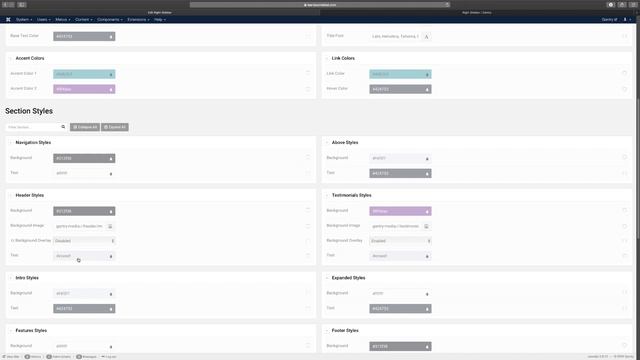Open the Menus menu
Image resolution: width=640 pixels, height=360 pixels.
63,19
